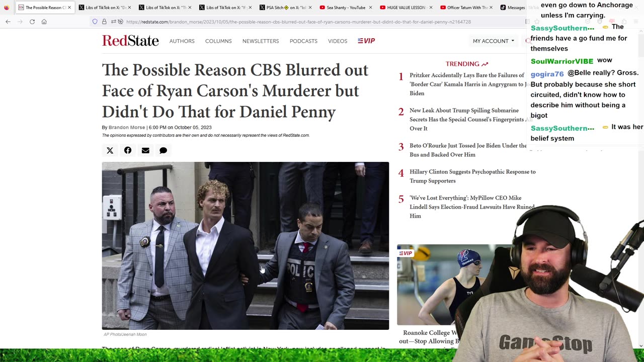Open the AUTHORS menu item
Screen dimensions: 644x362
coord(182,41)
